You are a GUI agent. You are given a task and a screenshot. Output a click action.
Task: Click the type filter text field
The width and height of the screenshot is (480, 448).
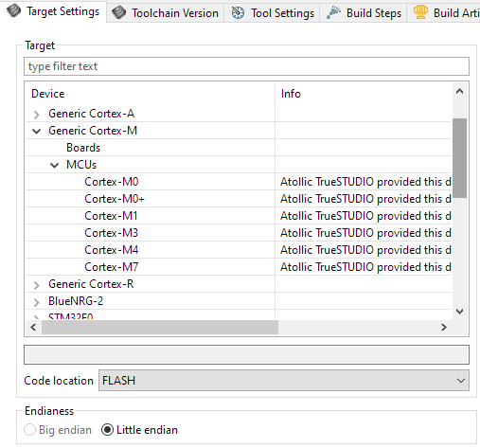pyautogui.click(x=246, y=66)
